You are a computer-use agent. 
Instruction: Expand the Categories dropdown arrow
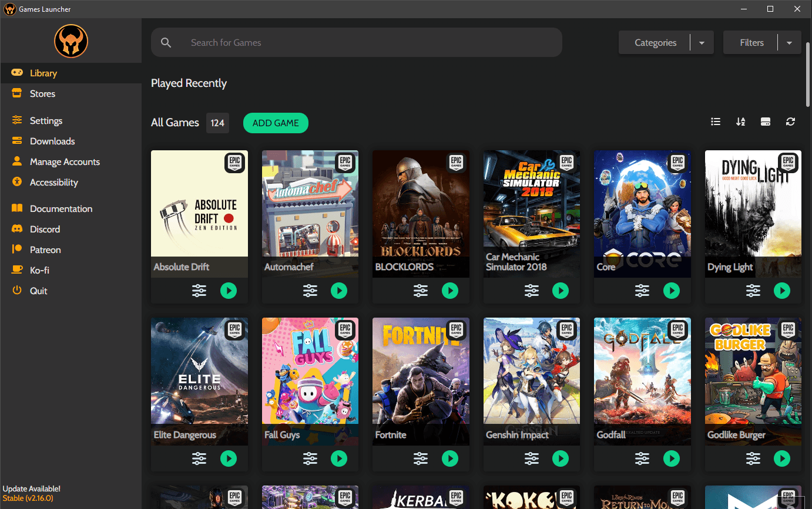pos(702,43)
